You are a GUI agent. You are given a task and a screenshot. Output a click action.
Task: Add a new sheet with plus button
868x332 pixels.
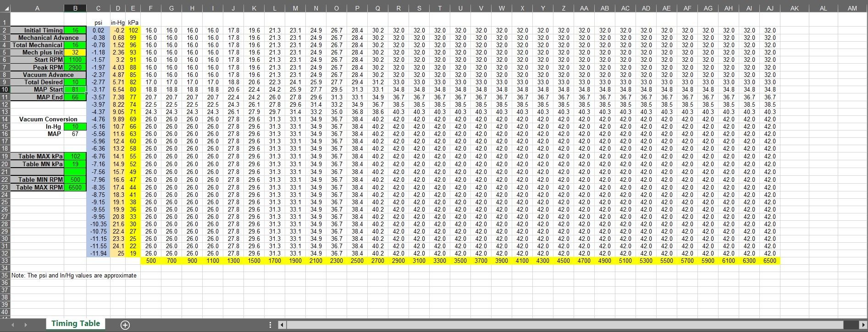click(125, 325)
